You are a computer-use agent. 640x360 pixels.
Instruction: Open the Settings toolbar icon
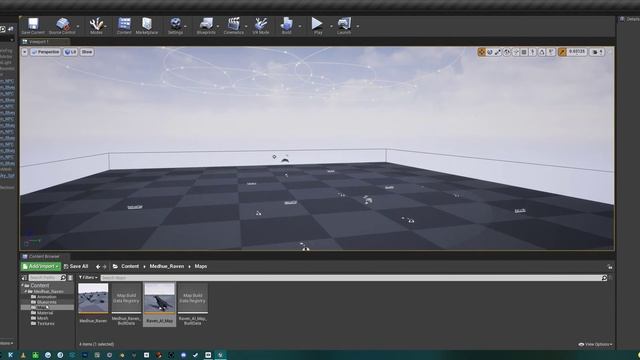tap(176, 26)
